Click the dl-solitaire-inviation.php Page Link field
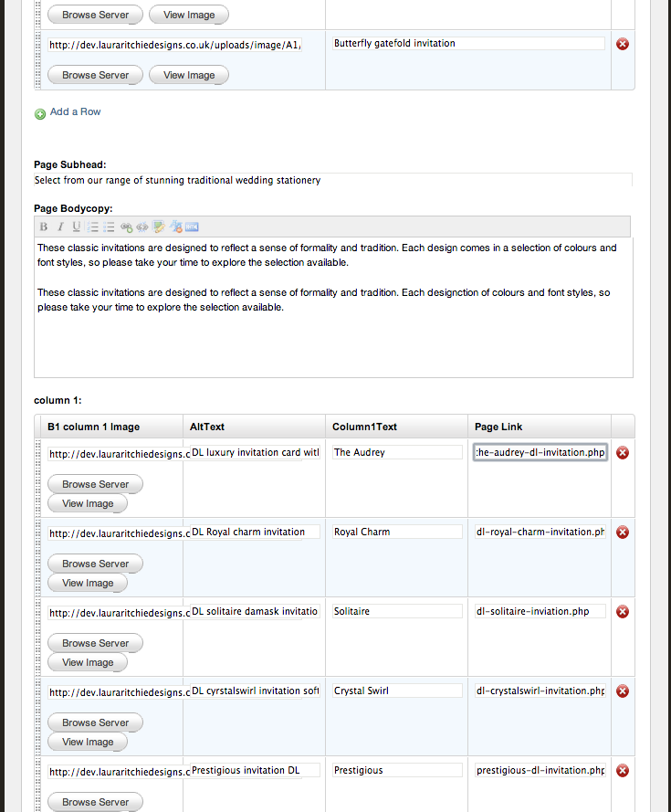Screen dimensions: 671x812 point(540,611)
